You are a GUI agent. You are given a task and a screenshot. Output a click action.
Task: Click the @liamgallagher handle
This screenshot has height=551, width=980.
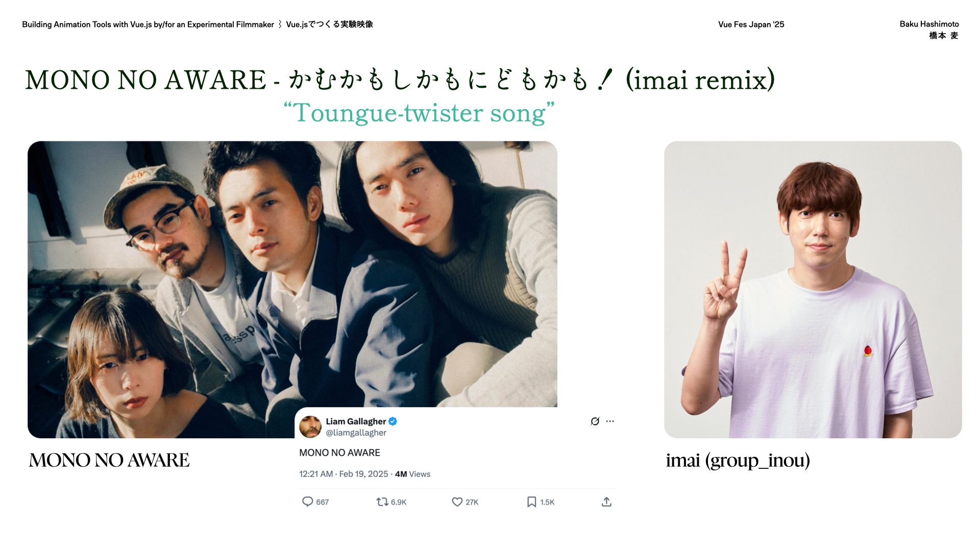coord(356,433)
